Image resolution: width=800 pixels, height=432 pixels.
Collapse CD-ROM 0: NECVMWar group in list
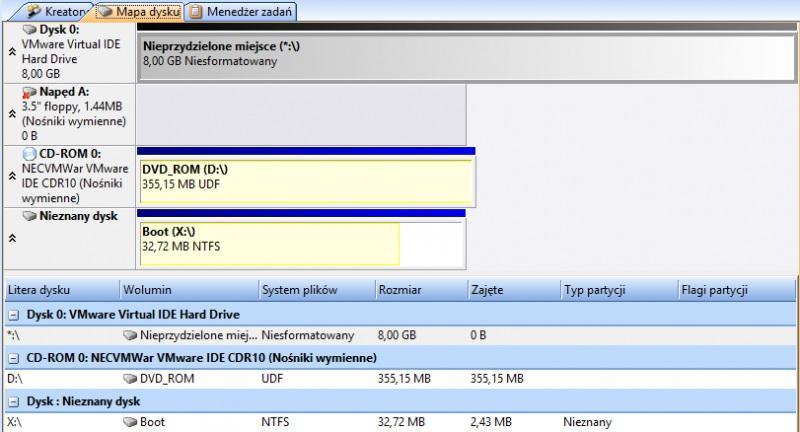coord(14,359)
